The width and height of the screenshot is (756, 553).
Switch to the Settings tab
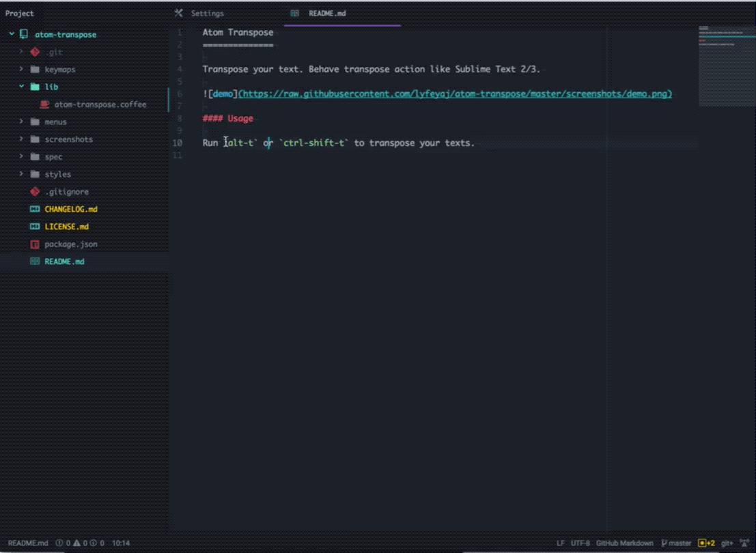coord(207,14)
